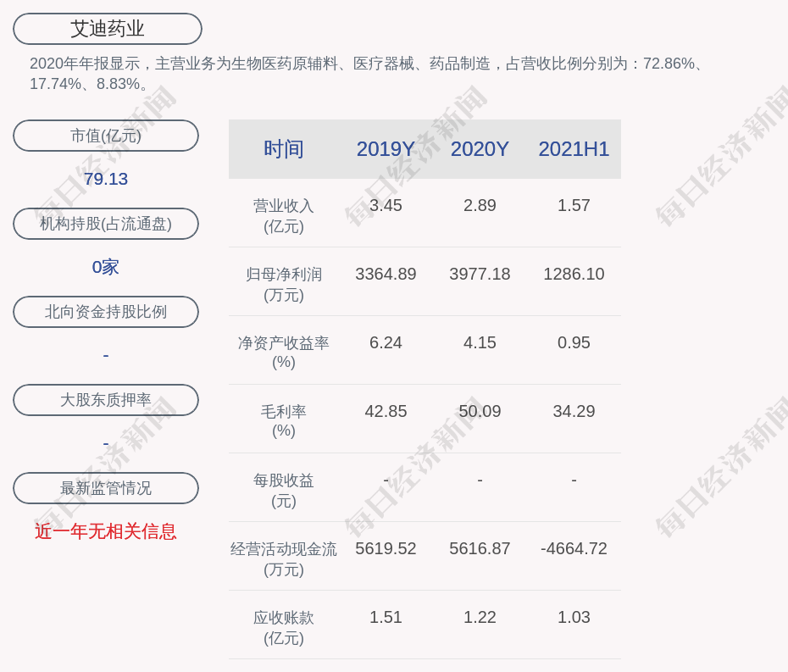Select the 大股东质押率 pill

pos(106,400)
